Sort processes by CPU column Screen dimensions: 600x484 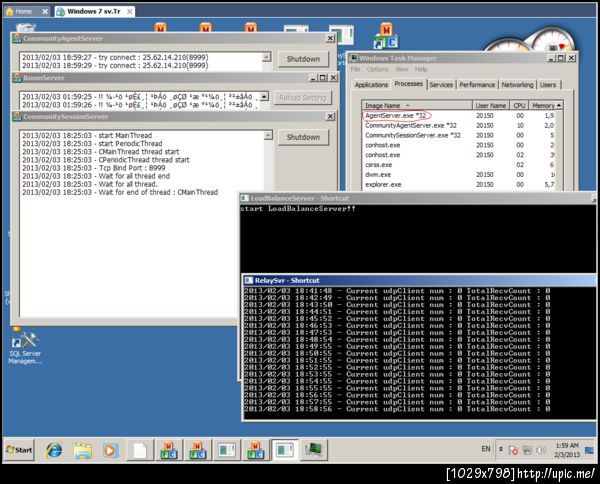519,105
